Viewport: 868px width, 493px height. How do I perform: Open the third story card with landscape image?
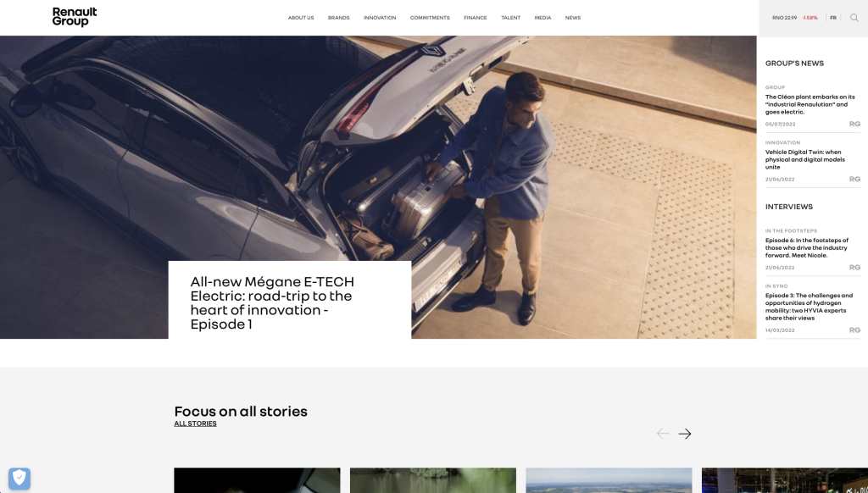tap(609, 480)
